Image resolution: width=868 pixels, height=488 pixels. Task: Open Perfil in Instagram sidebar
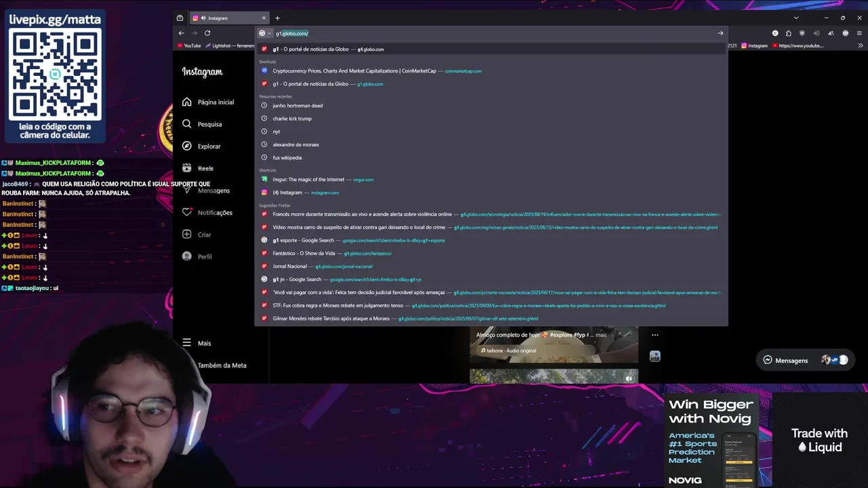point(197,256)
